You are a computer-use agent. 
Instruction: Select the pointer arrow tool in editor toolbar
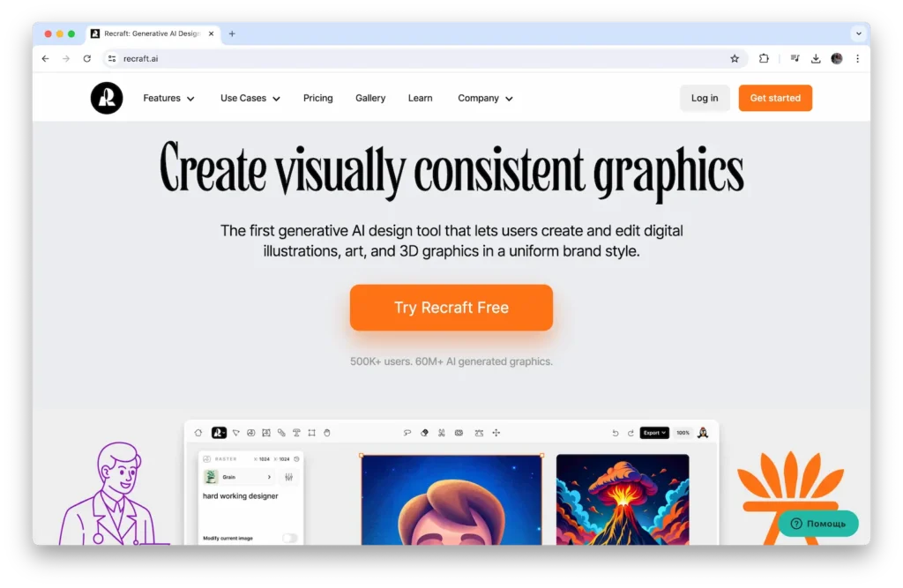[x=235, y=433]
